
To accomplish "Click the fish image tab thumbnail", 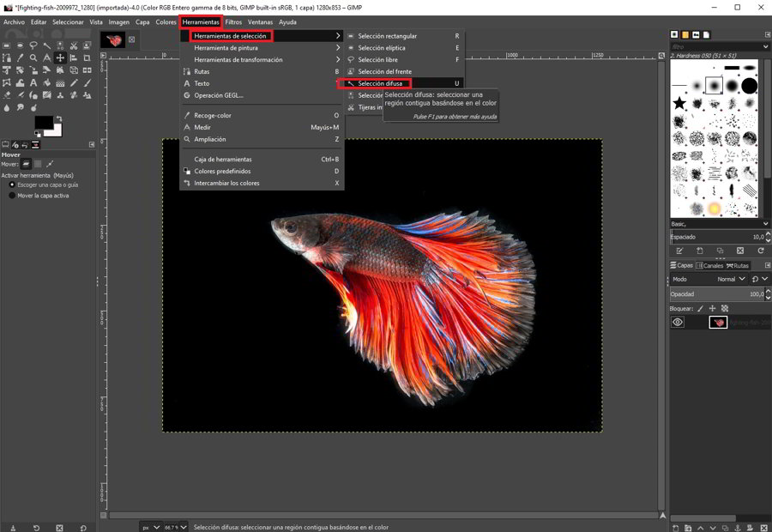I will (x=113, y=39).
